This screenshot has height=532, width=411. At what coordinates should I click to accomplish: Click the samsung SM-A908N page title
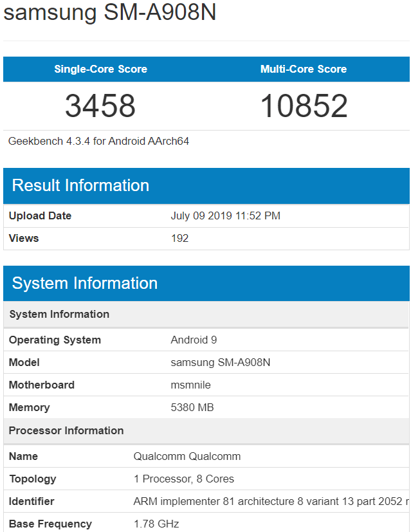coord(109,12)
